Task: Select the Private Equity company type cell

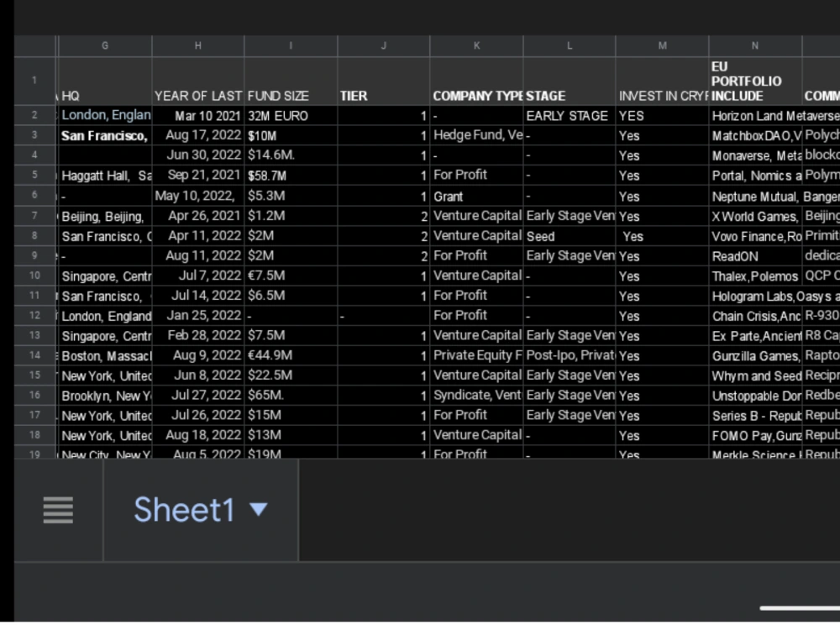Action: 476,355
